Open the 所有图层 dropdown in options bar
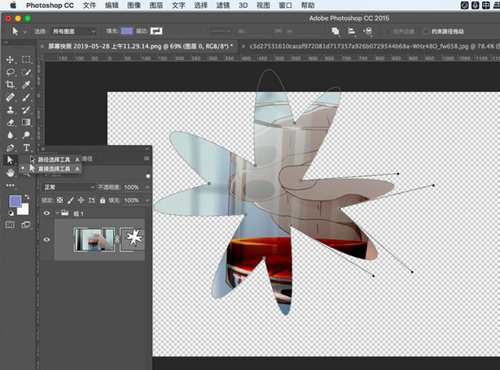This screenshot has width=500, height=370. pyautogui.click(x=74, y=31)
